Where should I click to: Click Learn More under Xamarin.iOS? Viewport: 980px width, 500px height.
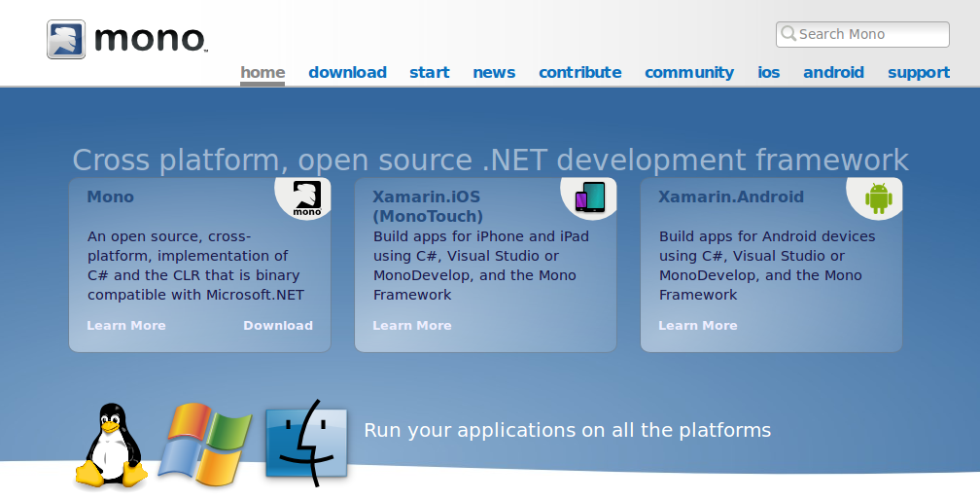(x=412, y=326)
